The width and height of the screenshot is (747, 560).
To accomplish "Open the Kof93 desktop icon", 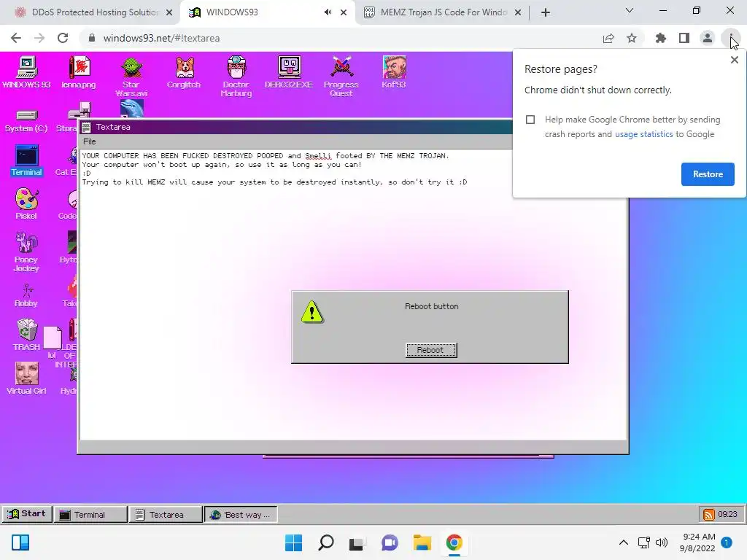I will click(394, 72).
